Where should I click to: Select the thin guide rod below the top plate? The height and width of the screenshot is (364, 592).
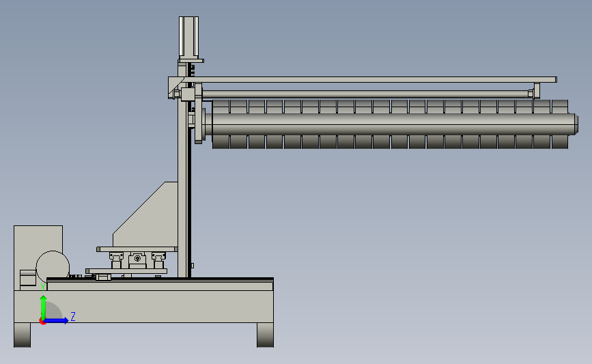coord(365,94)
